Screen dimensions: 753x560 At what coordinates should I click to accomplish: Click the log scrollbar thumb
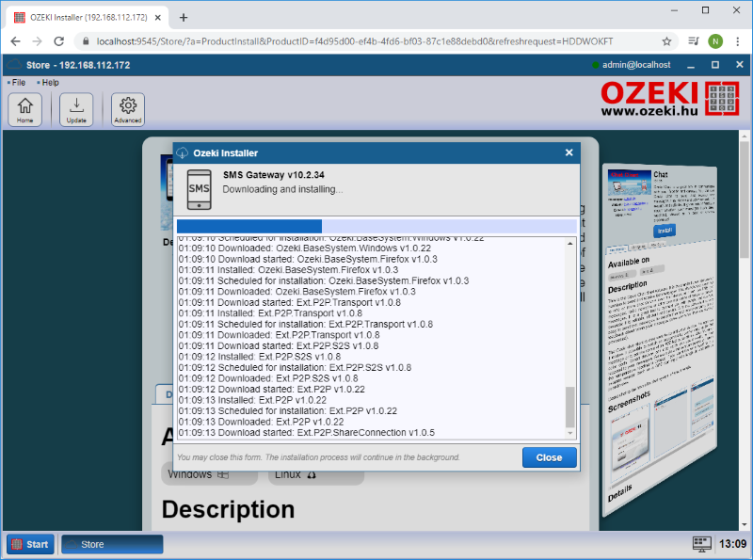tap(570, 407)
